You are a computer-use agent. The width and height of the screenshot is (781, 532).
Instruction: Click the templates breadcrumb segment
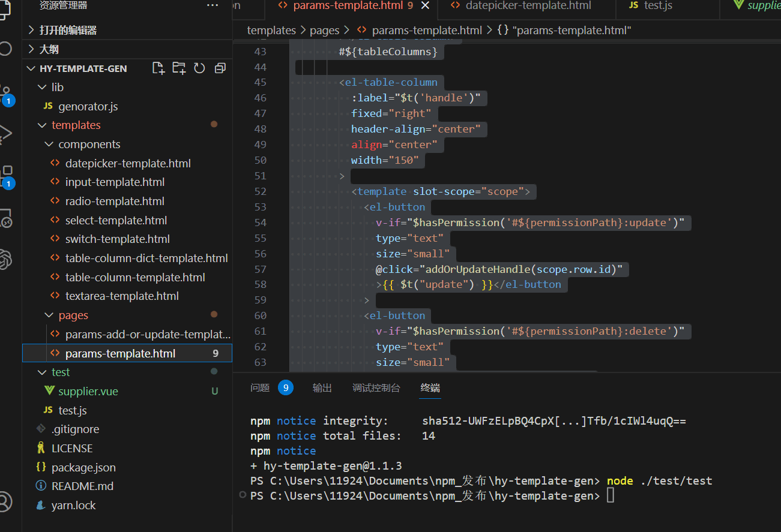[271, 30]
